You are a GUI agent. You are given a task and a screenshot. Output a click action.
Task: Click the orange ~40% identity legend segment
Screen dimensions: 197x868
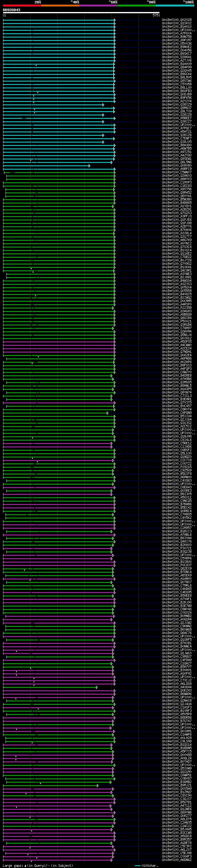pos(60,6)
